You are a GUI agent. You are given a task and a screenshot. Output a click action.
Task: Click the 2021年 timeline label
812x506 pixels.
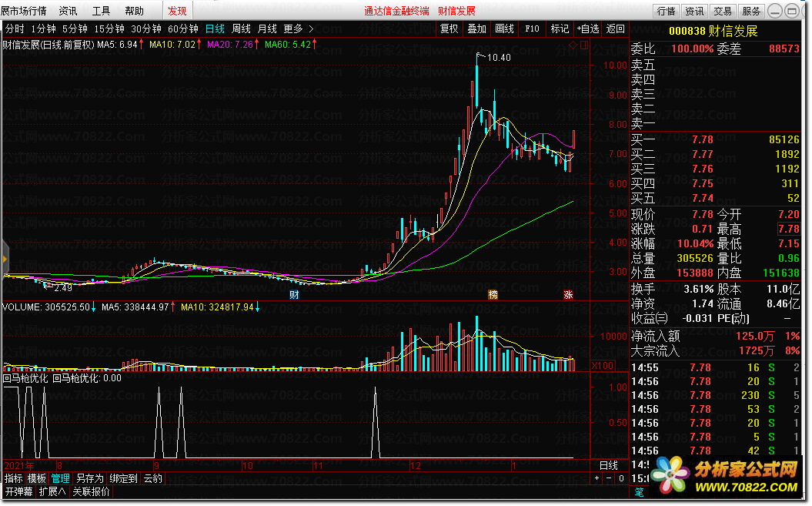click(x=20, y=465)
